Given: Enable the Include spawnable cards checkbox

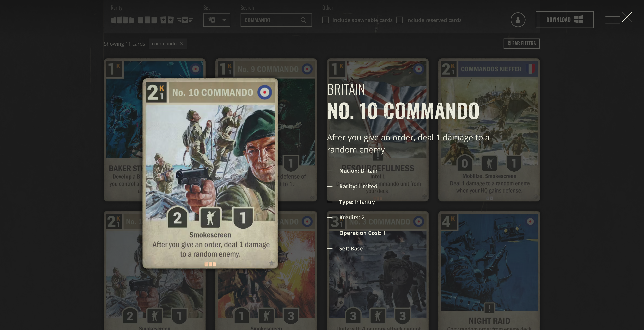Looking at the screenshot, I should (326, 20).
